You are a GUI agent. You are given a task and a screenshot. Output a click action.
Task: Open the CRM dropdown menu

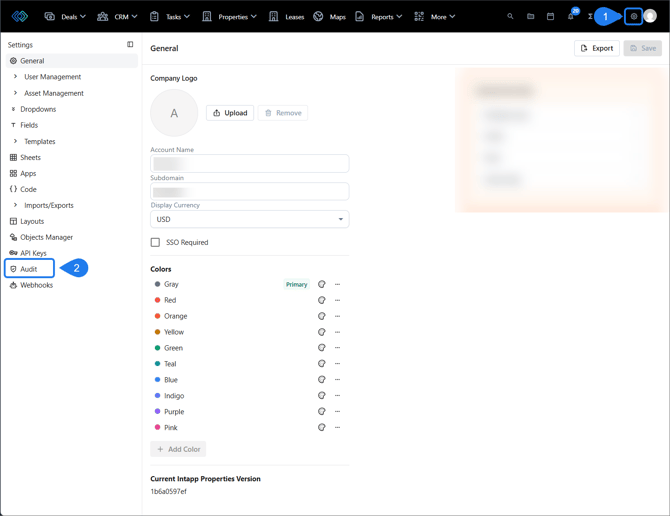pos(117,17)
